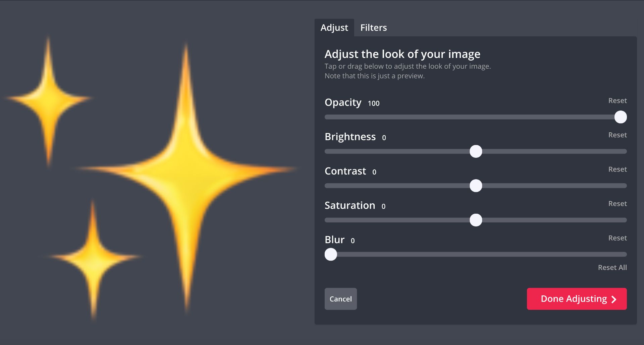Viewport: 644px width, 345px height.
Task: Reset the Saturation setting
Action: (617, 204)
